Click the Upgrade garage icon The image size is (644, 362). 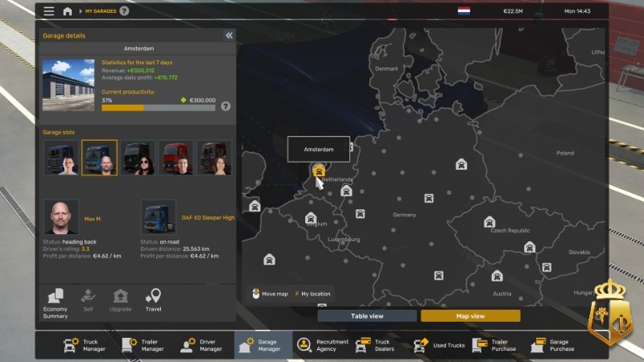coord(120,300)
